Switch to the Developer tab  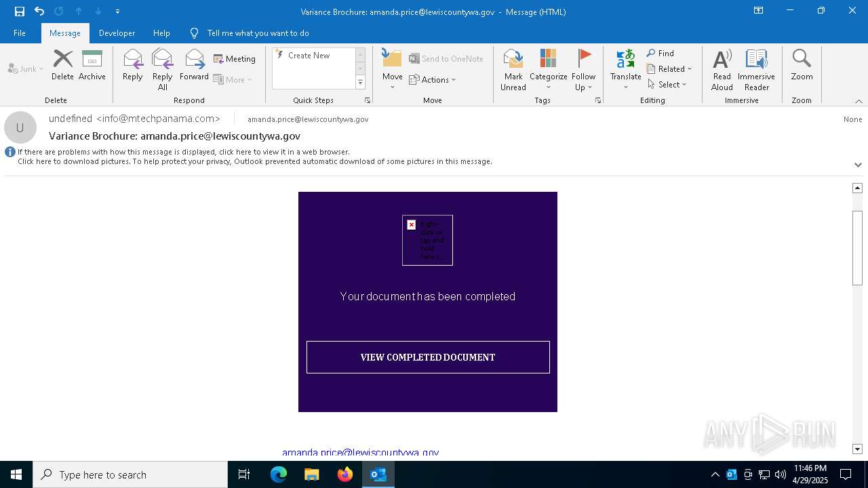[117, 33]
